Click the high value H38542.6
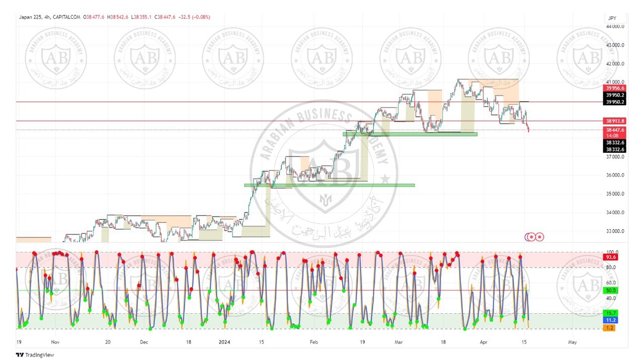644x362 pixels. tap(118, 17)
